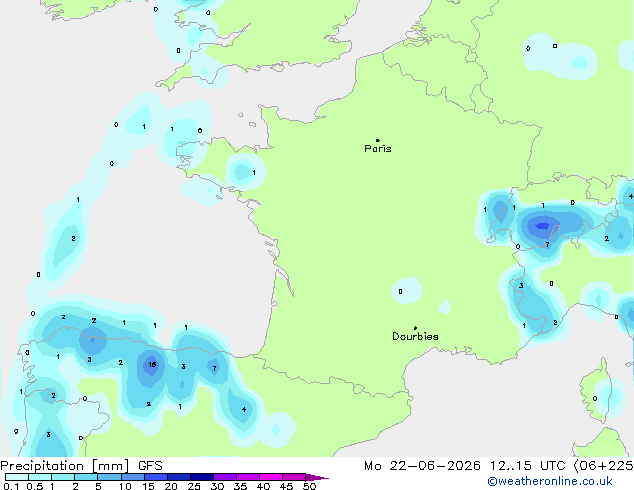Click the legend label '15'
Image resolution: width=634 pixels, height=490 pixels.
coord(148,486)
